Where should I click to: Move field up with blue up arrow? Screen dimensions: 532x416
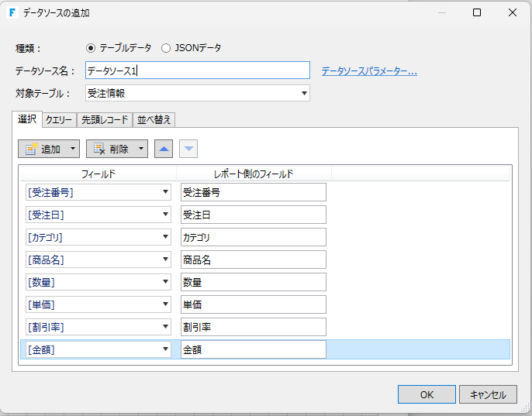(x=163, y=149)
